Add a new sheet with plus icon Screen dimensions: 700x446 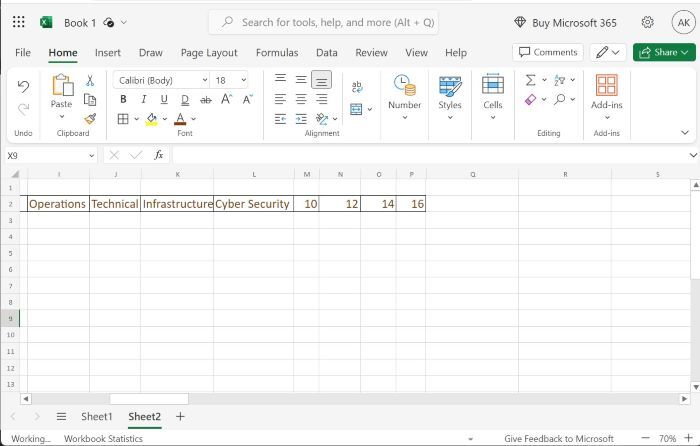180,417
